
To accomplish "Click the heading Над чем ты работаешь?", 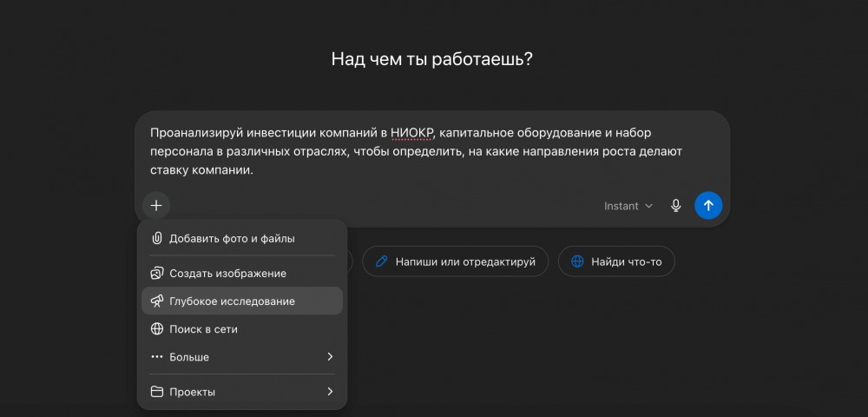I will (431, 59).
